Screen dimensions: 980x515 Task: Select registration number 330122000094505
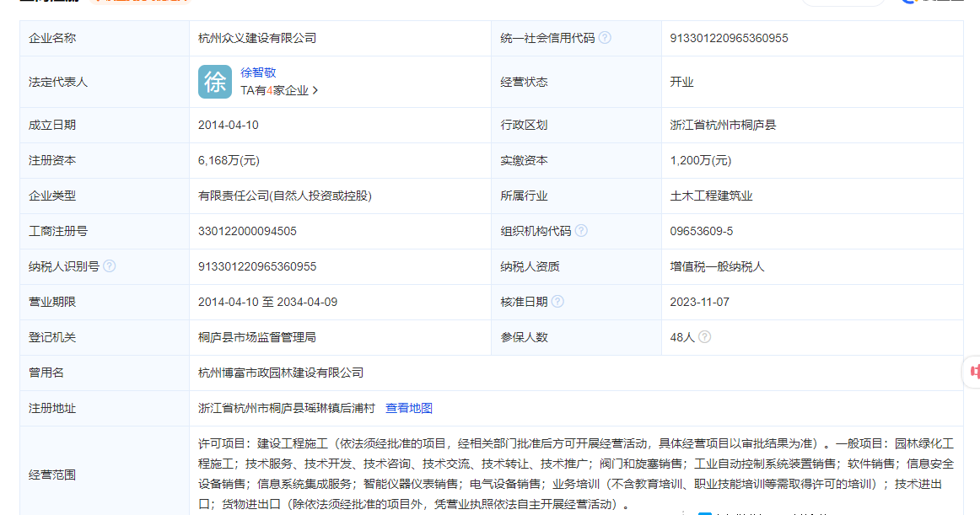247,231
